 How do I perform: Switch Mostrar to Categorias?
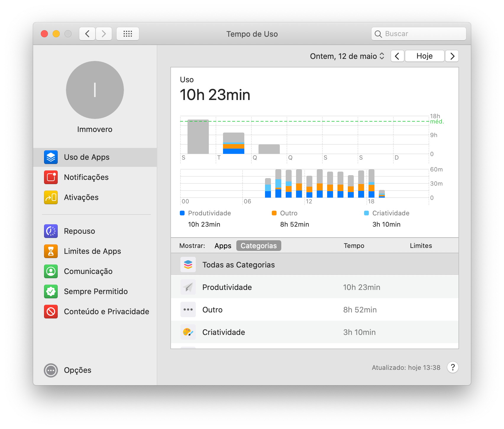click(x=259, y=246)
